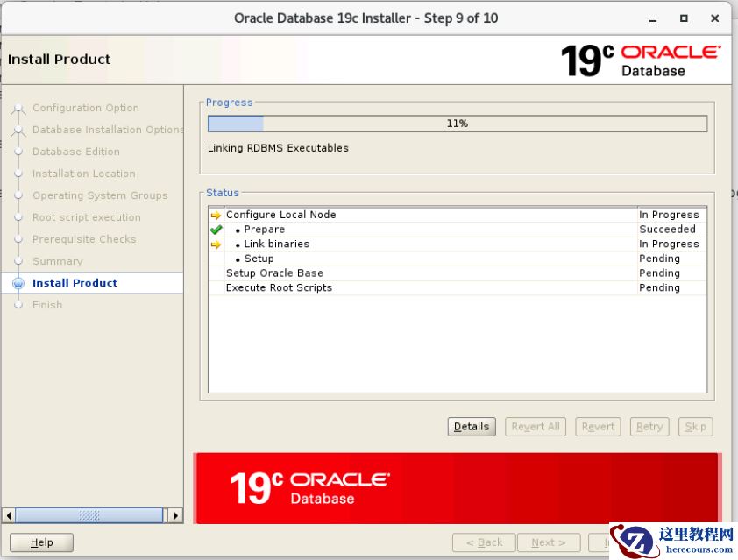Minimize the installer window
Viewport: 738px width, 560px height.
652,18
